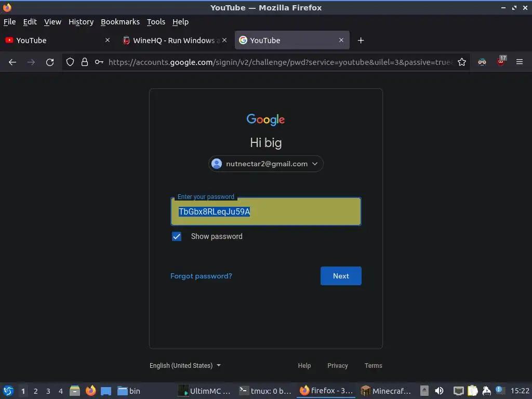
Task: Reload the current page
Action: tap(50, 62)
